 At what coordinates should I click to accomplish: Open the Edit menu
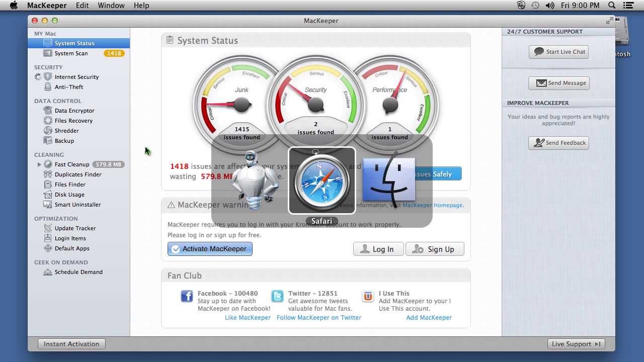point(82,6)
